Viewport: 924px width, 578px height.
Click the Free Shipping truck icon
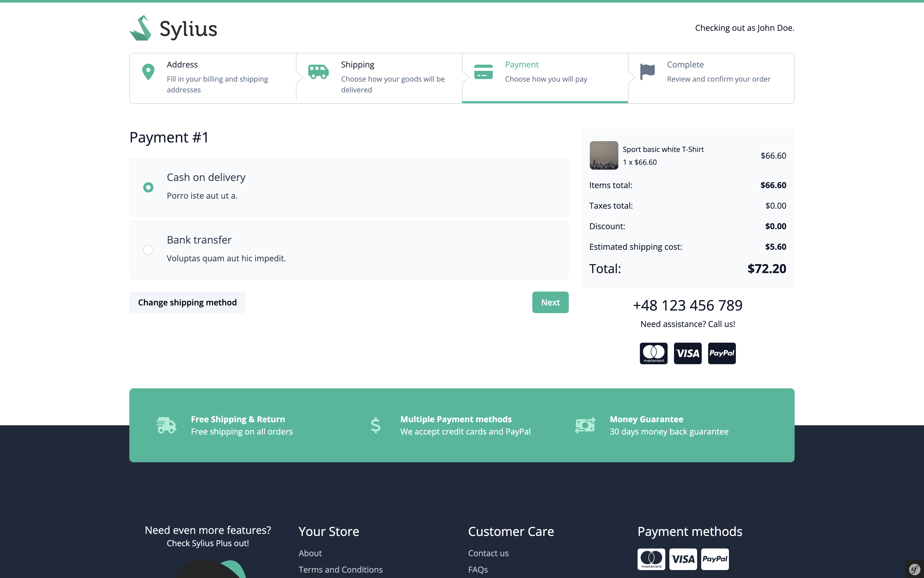point(166,425)
